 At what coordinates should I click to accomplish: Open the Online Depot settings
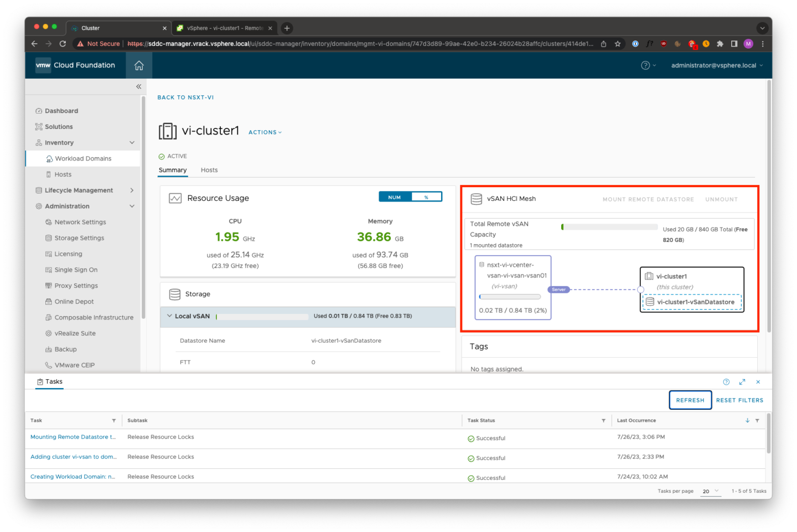click(x=74, y=301)
